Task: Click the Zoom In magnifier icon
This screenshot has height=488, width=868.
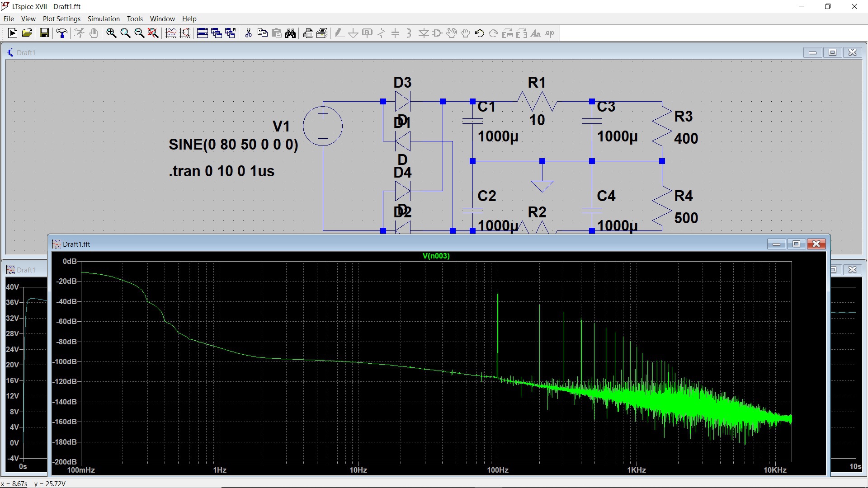Action: pyautogui.click(x=111, y=33)
